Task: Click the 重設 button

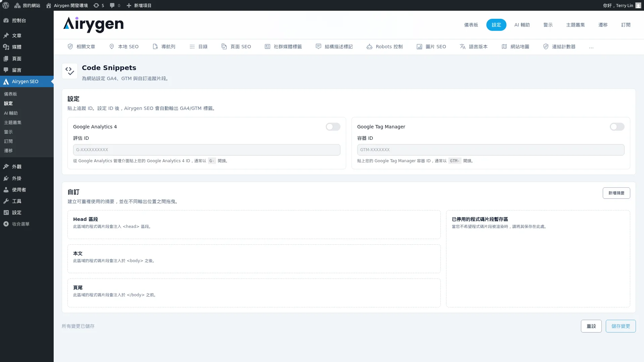Action: click(x=591, y=326)
